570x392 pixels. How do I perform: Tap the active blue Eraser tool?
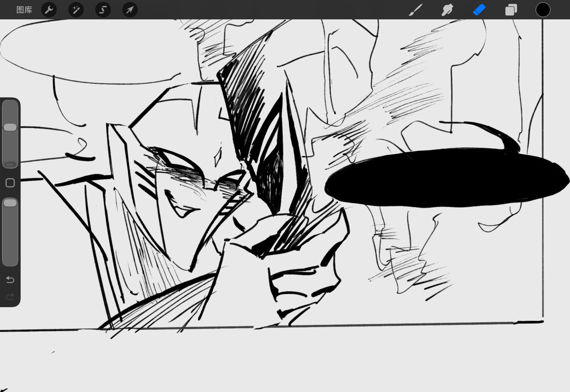pos(479,10)
